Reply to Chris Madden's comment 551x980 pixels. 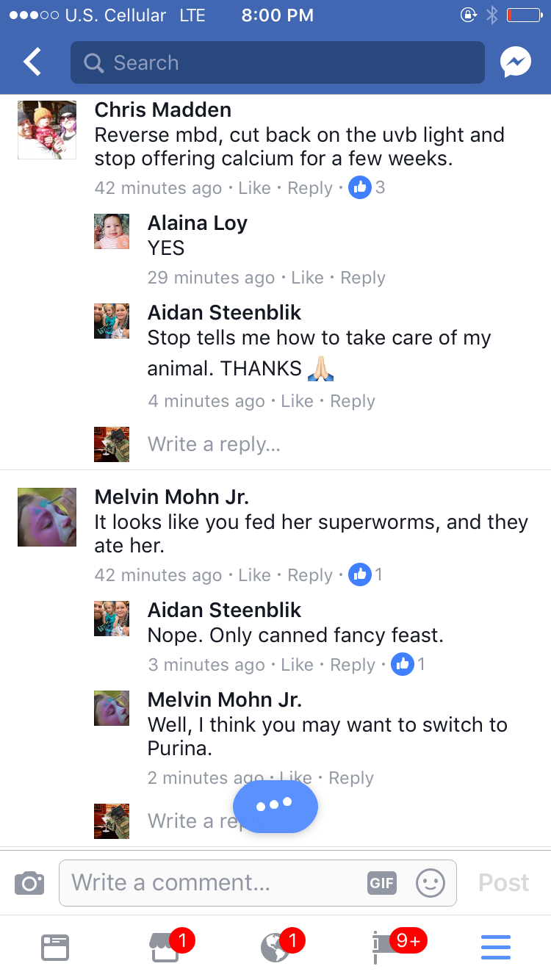pos(310,188)
